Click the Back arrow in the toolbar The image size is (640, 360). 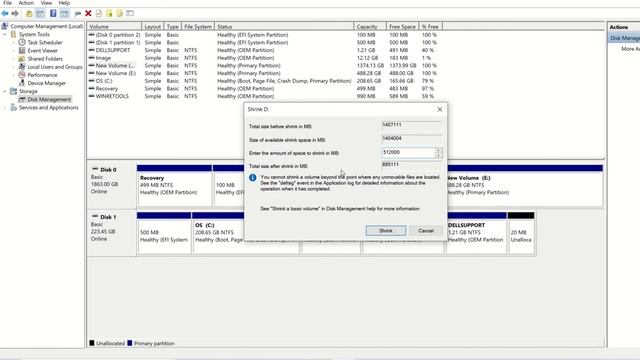[5, 13]
